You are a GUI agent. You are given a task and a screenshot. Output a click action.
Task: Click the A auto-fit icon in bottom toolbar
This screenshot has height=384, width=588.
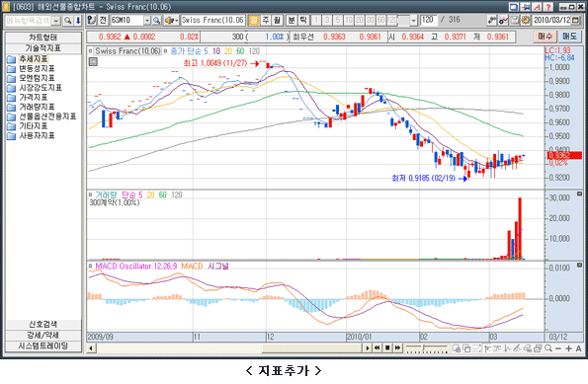point(578,348)
